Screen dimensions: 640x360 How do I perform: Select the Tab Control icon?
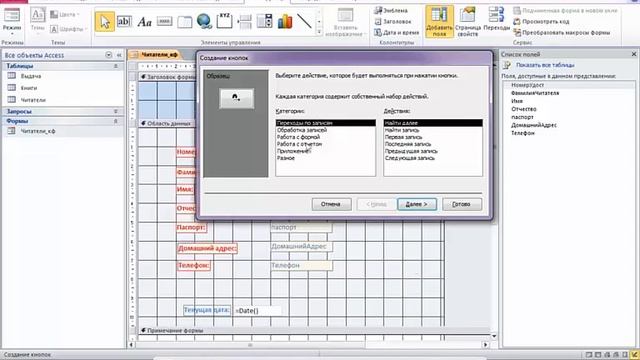tap(184, 22)
